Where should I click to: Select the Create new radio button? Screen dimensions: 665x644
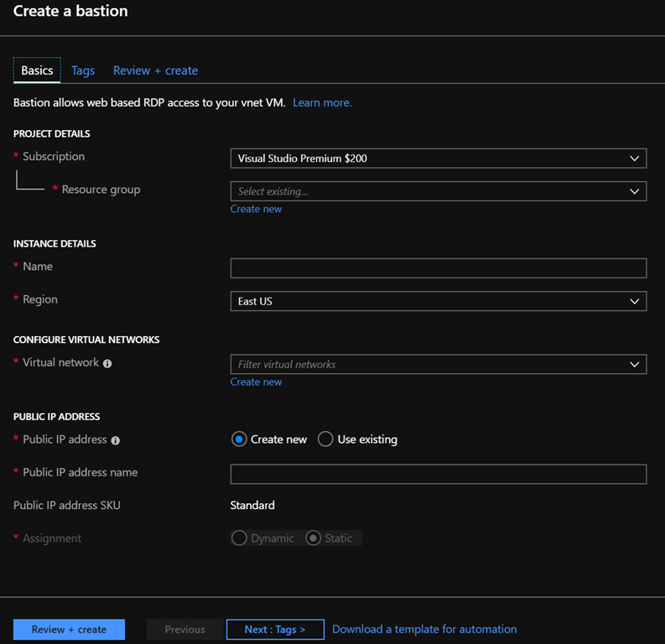point(240,439)
